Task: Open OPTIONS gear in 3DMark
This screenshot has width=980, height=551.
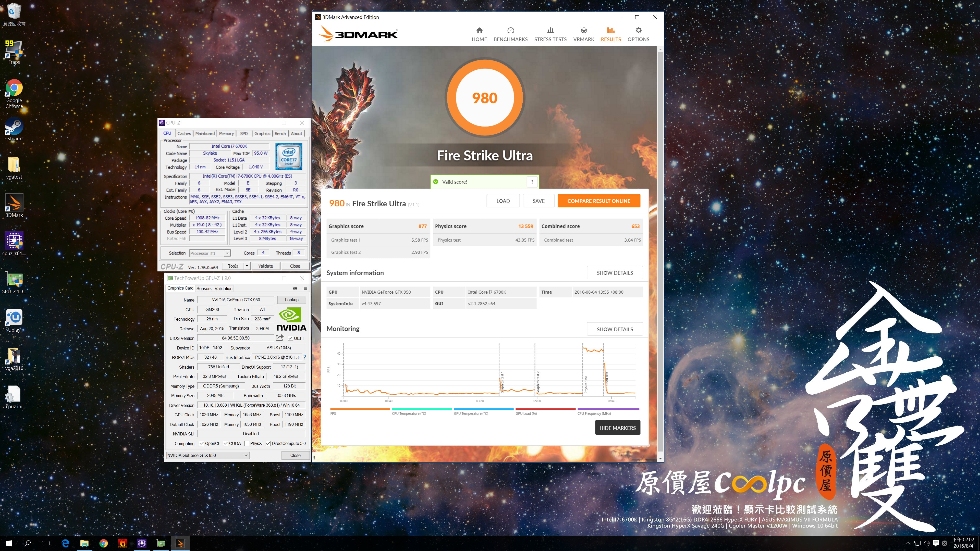Action: (638, 34)
